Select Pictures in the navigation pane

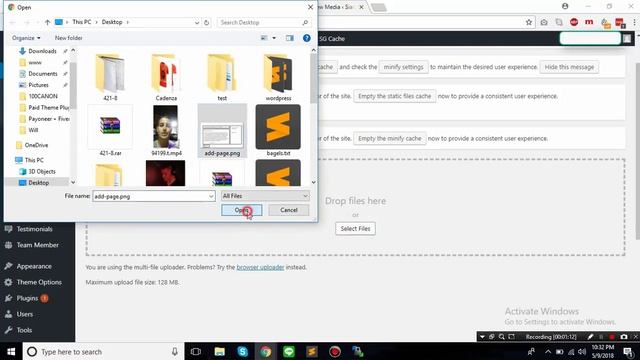[38, 85]
